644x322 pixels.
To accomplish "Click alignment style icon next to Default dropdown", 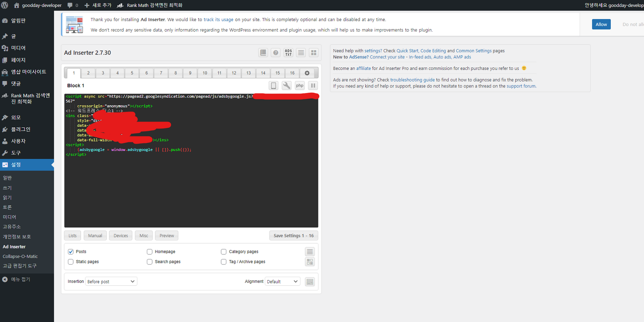I will pyautogui.click(x=310, y=282).
